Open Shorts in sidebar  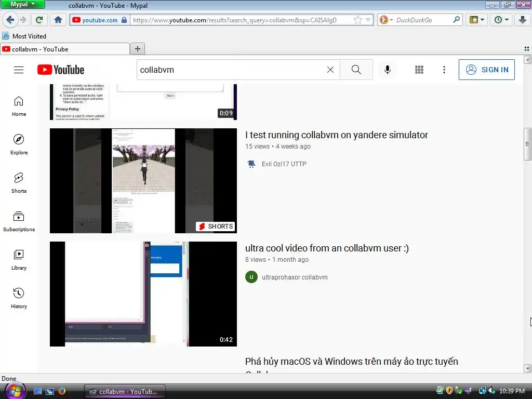pos(19,182)
